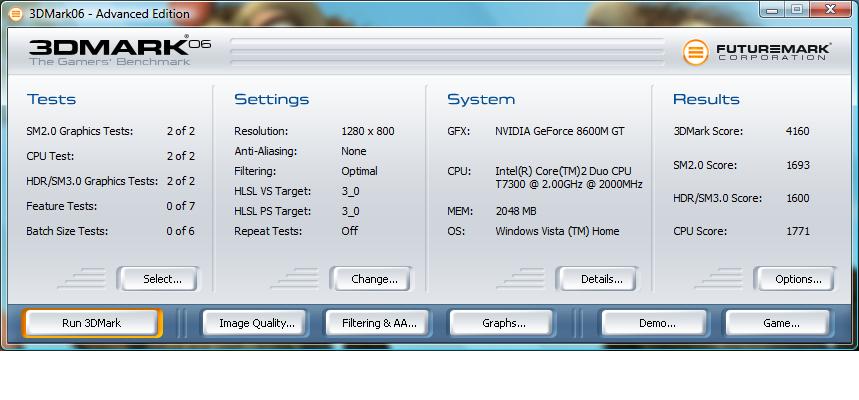Click the SM2.0 Graphics Tests label
This screenshot has height=400, width=859.
pos(80,132)
